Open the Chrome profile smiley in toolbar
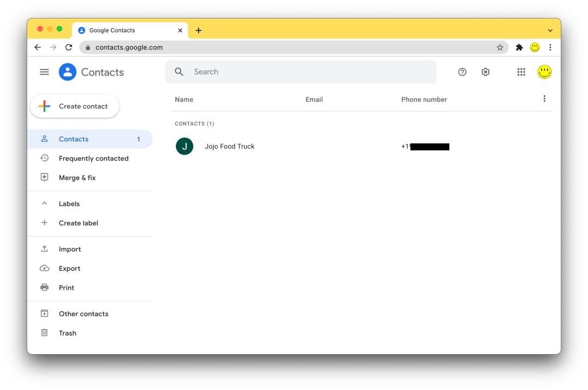Viewport: 588px width, 390px height. pos(535,47)
